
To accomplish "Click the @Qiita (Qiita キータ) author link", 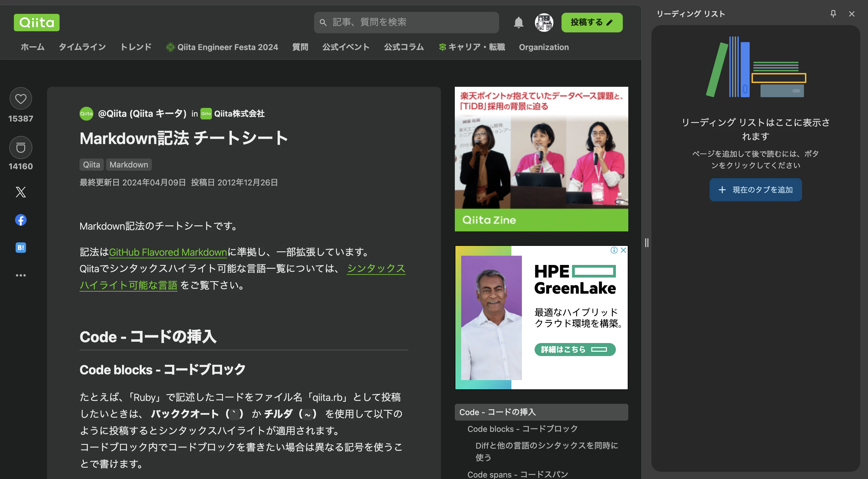I will click(x=142, y=114).
